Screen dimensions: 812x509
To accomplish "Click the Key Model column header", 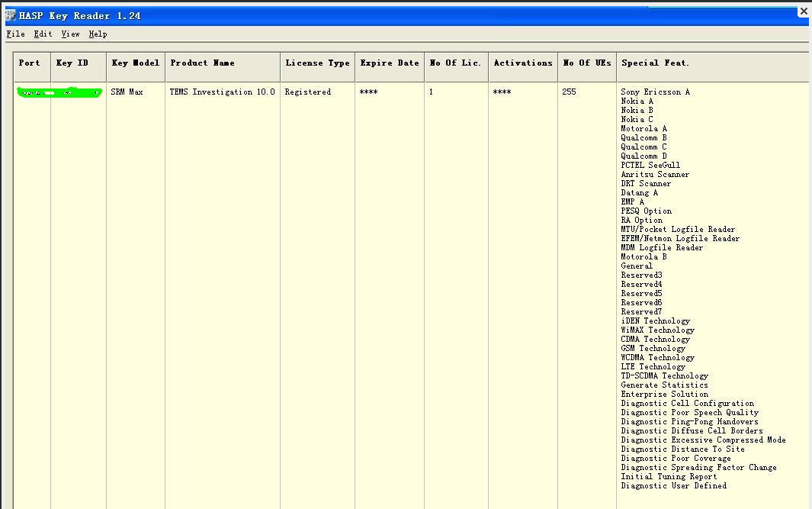I will (136, 67).
